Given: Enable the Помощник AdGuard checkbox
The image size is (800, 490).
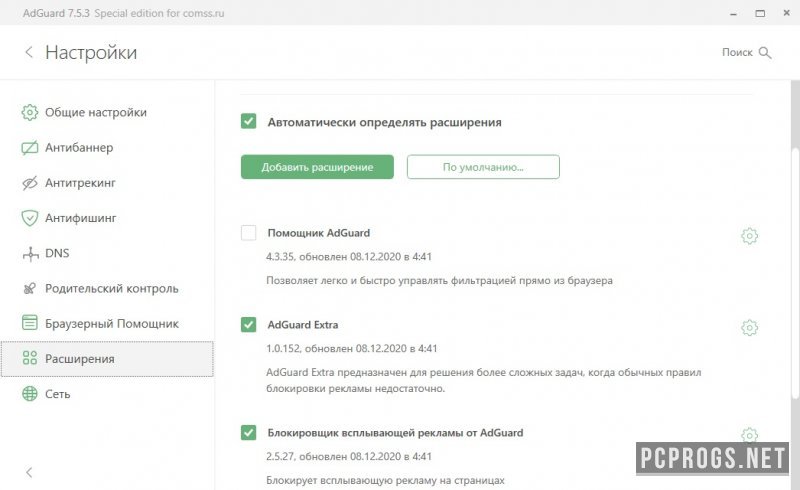Looking at the screenshot, I should [248, 233].
